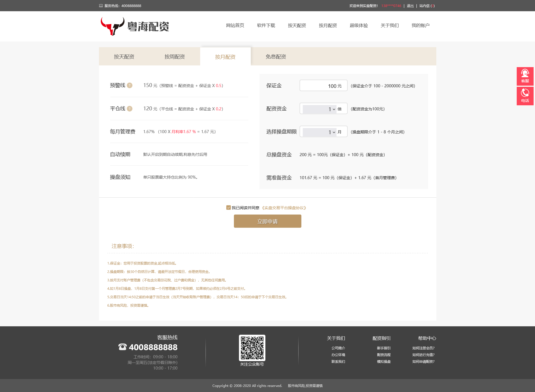Click the 需准备资金 value 101.67 元
The image size is (535, 392).
pos(308,178)
